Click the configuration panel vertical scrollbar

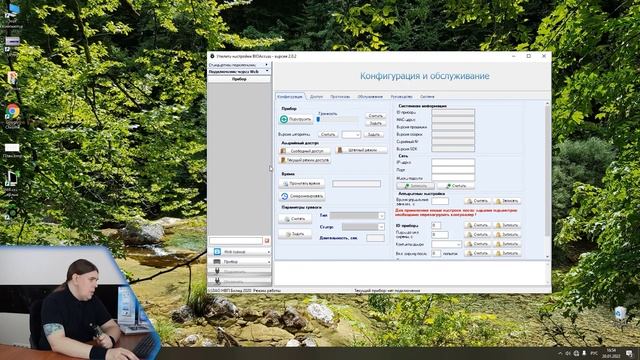(x=548, y=171)
